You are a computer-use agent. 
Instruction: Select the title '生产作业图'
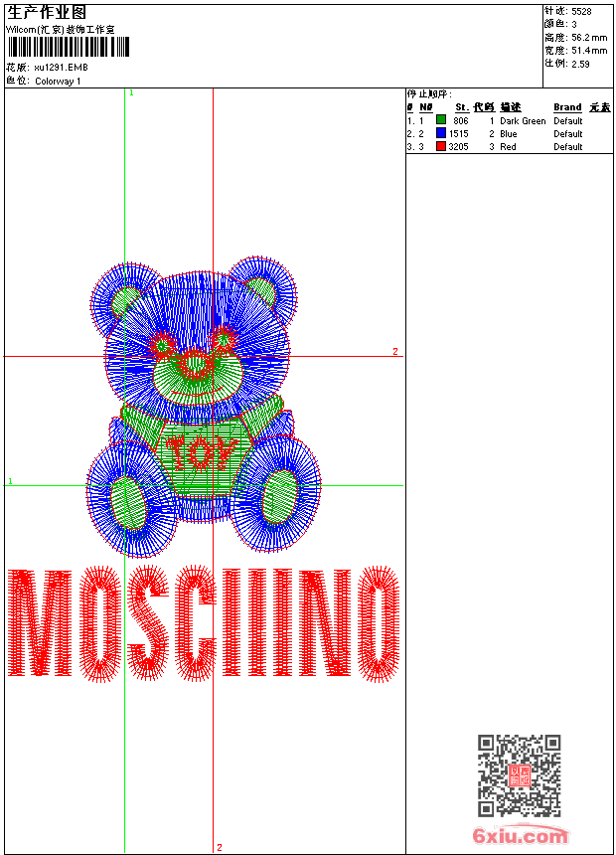click(x=47, y=13)
